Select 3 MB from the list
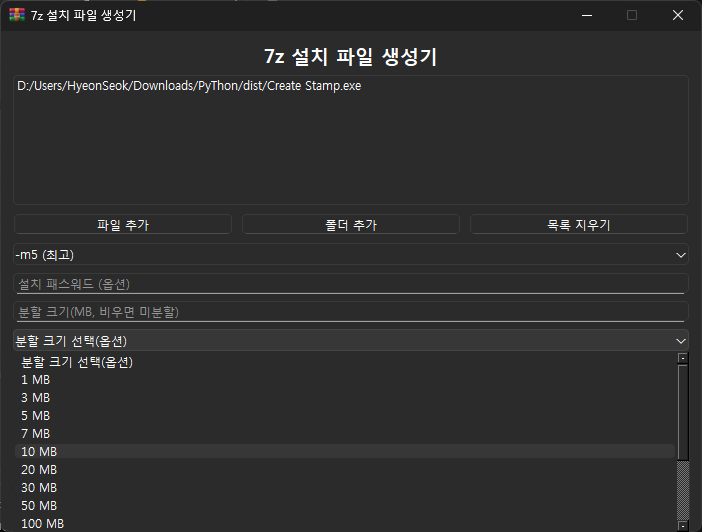Screen dimensions: 702x532 [345, 398]
